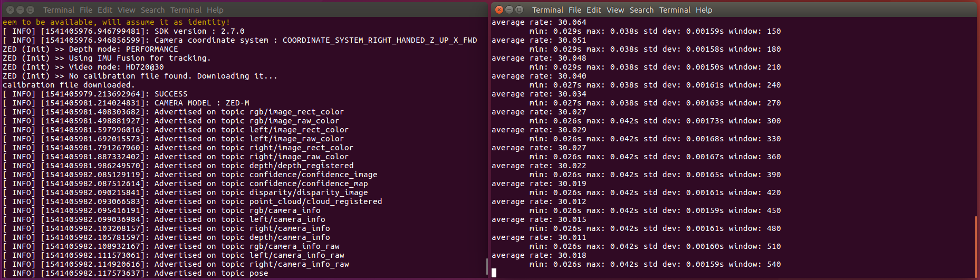The height and width of the screenshot is (280, 980).
Task: Click 'average rate: 30.051' line
Action: pos(539,40)
